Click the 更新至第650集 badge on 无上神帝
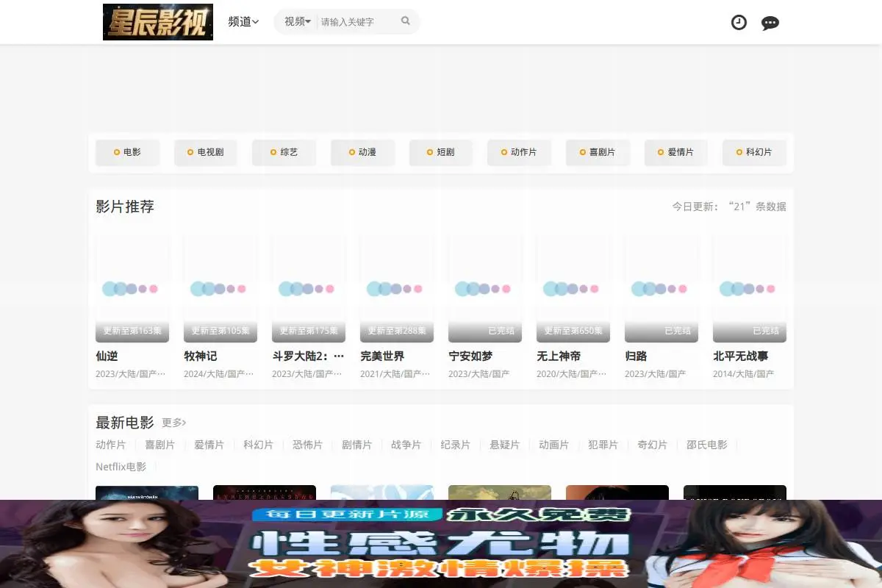Viewport: 882px width, 588px height. pyautogui.click(x=573, y=331)
